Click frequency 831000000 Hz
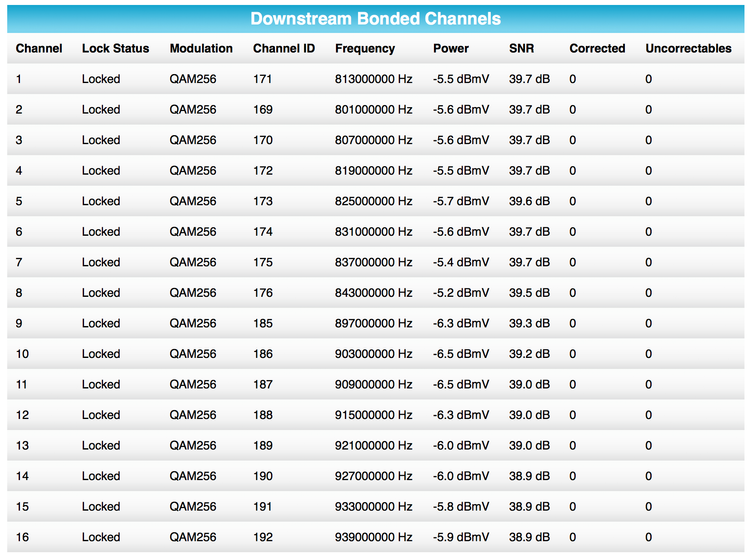 click(x=374, y=232)
